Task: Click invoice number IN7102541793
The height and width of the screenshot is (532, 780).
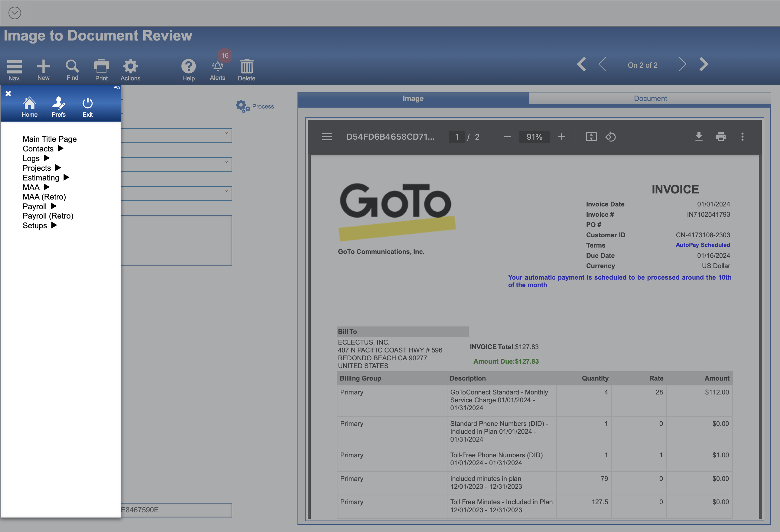Action: [709, 215]
